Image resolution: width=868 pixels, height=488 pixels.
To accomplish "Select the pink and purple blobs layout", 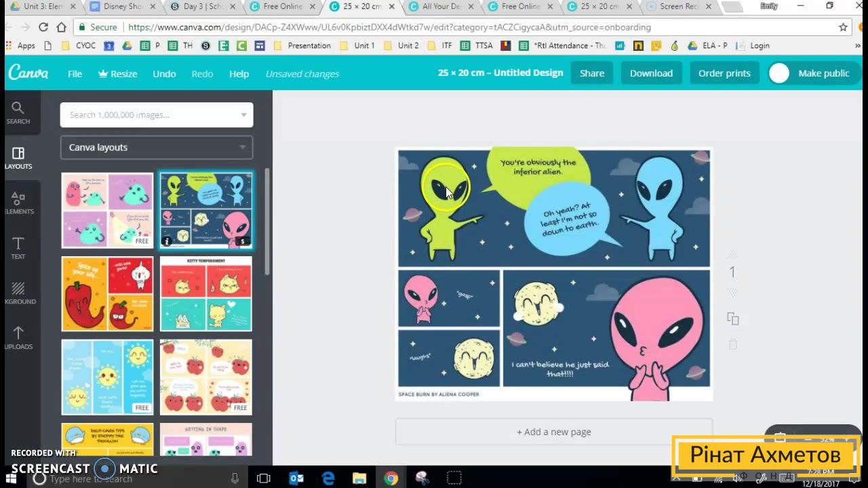I will [x=107, y=210].
